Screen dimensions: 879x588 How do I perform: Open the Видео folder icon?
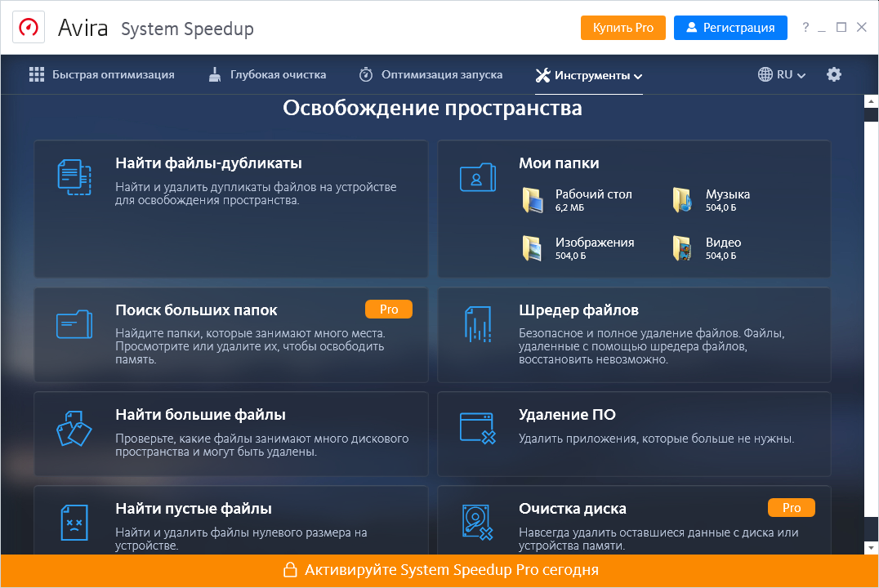click(682, 248)
